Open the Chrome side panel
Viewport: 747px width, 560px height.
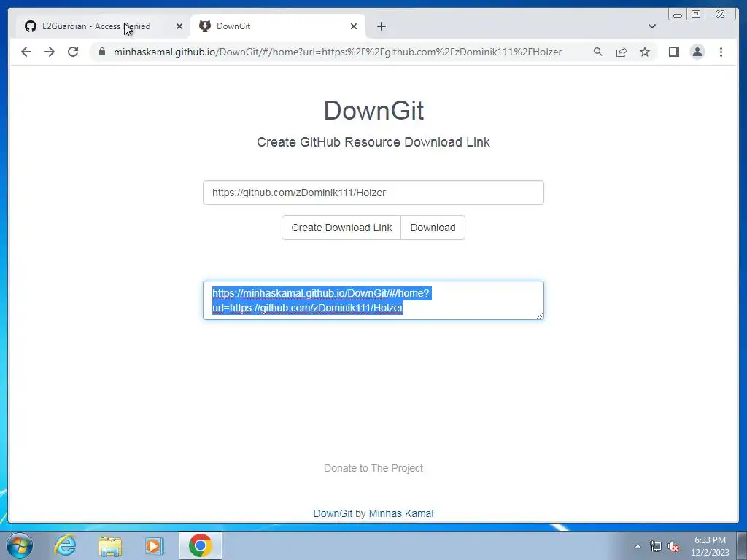click(673, 52)
